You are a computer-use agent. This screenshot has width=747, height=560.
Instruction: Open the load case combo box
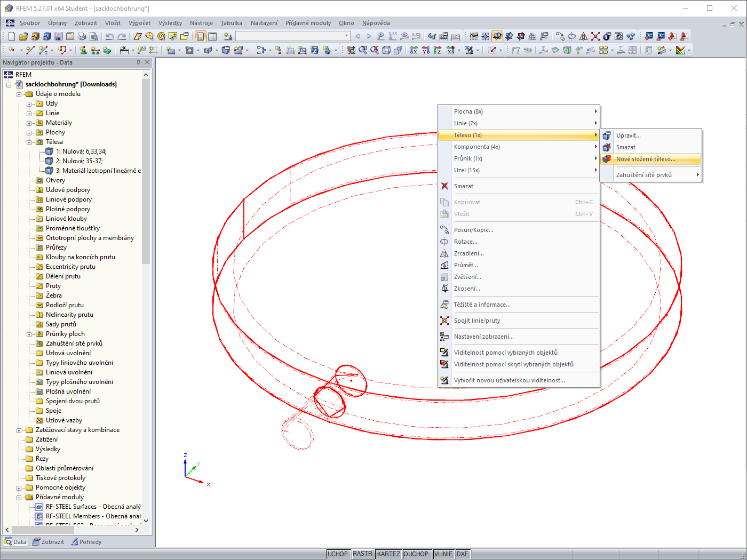pyautogui.click(x=293, y=36)
